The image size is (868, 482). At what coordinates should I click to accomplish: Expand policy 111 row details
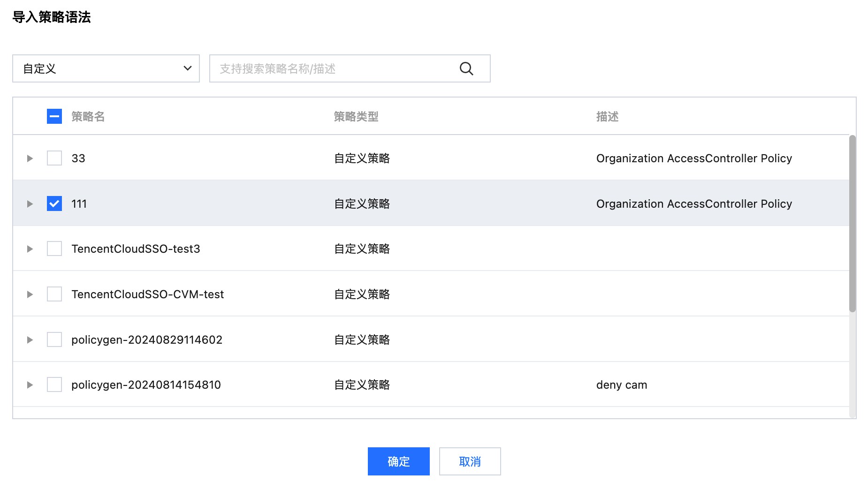[x=30, y=204]
